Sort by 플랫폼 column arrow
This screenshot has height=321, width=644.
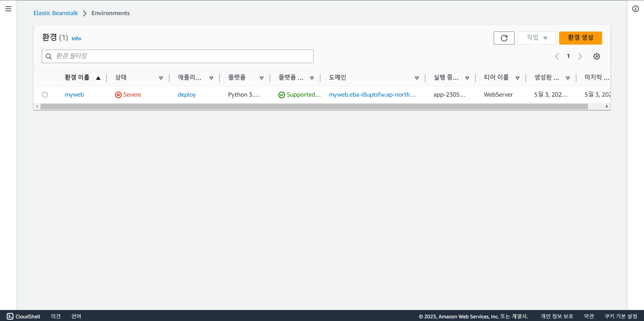[x=262, y=78]
